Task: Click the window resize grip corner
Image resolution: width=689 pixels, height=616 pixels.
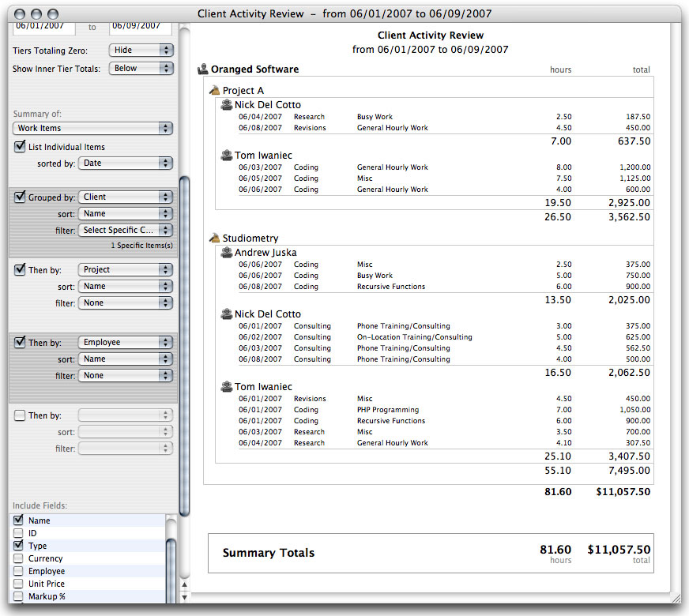Action: [676, 597]
